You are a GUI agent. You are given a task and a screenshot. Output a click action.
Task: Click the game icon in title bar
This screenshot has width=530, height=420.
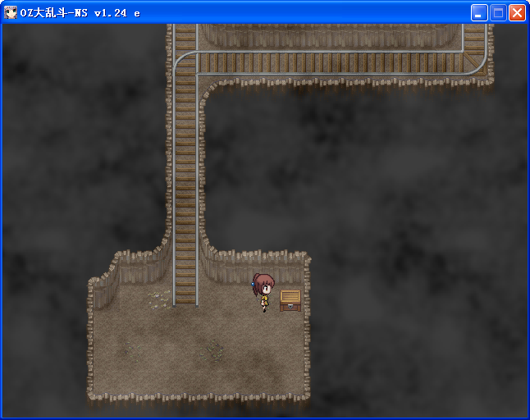pos(11,13)
